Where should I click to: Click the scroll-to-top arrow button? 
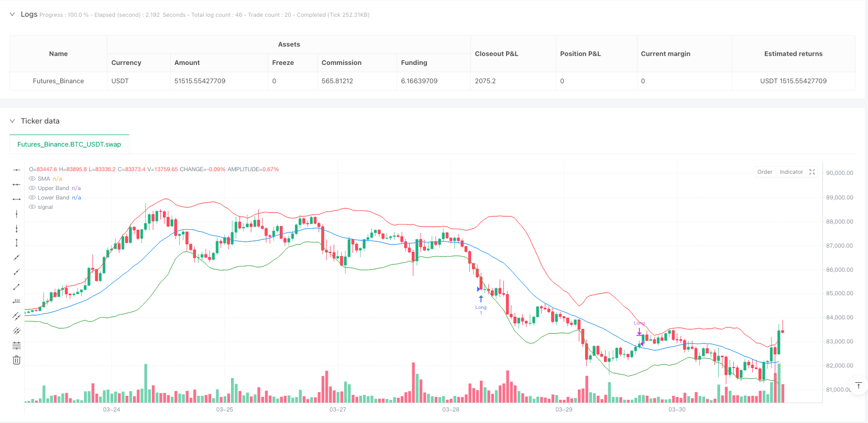click(859, 386)
